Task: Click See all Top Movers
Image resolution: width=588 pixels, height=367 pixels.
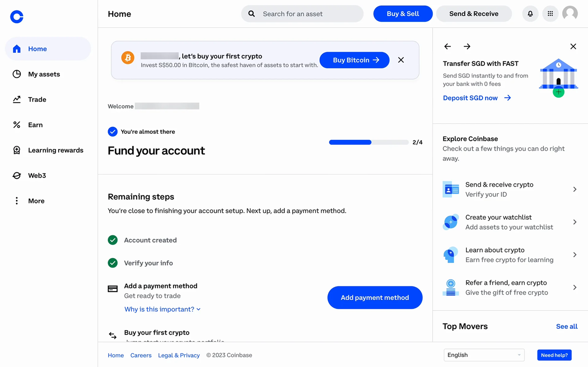Action: coord(567,326)
